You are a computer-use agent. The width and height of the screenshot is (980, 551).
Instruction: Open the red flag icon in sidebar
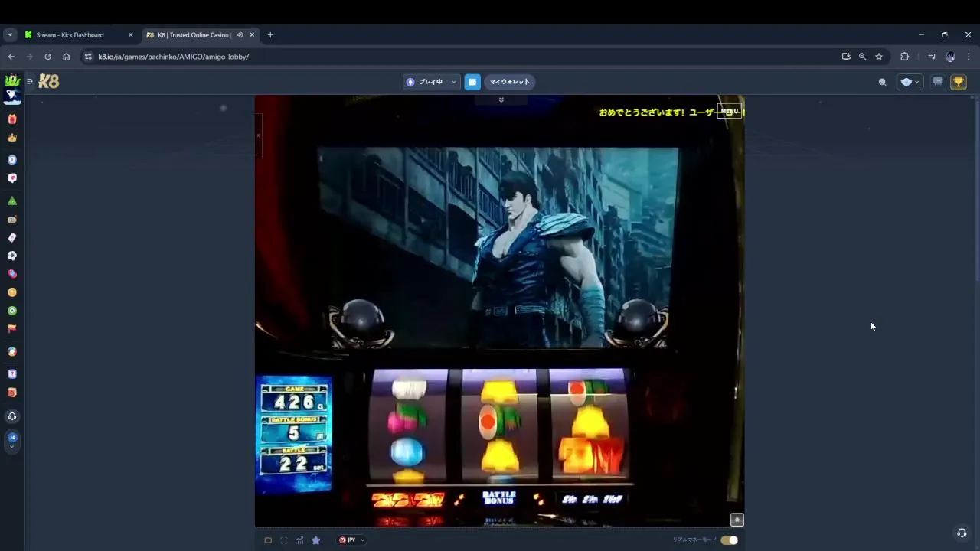point(11,329)
